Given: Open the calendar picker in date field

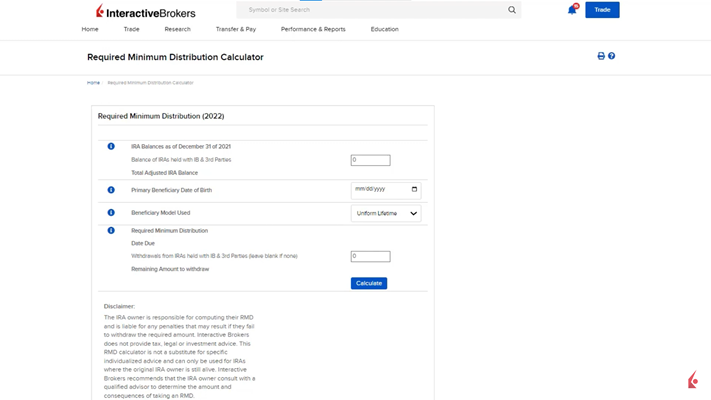Looking at the screenshot, I should [414, 189].
